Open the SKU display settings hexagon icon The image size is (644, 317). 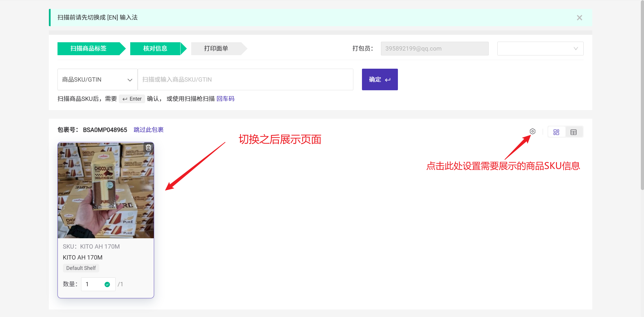point(532,131)
